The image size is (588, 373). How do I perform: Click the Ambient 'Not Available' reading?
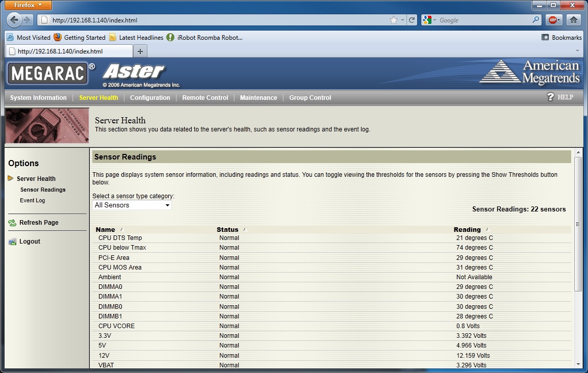[x=474, y=277]
